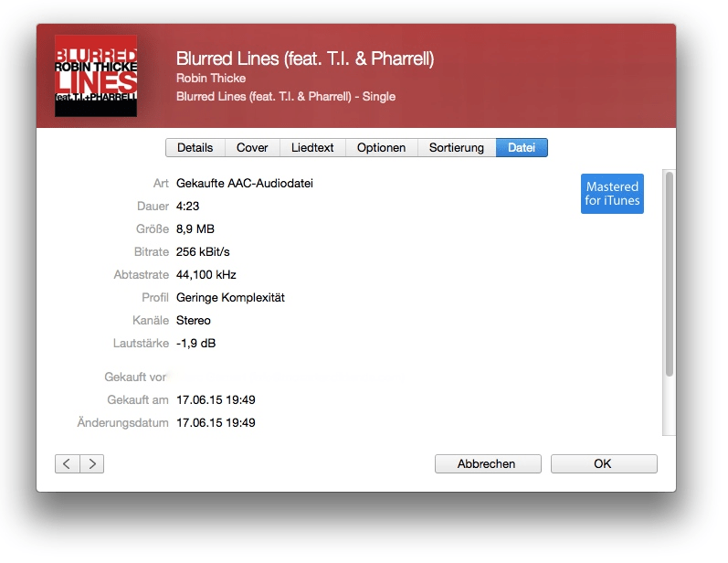
Task: Switch to the Optionen tab
Action: [381, 148]
